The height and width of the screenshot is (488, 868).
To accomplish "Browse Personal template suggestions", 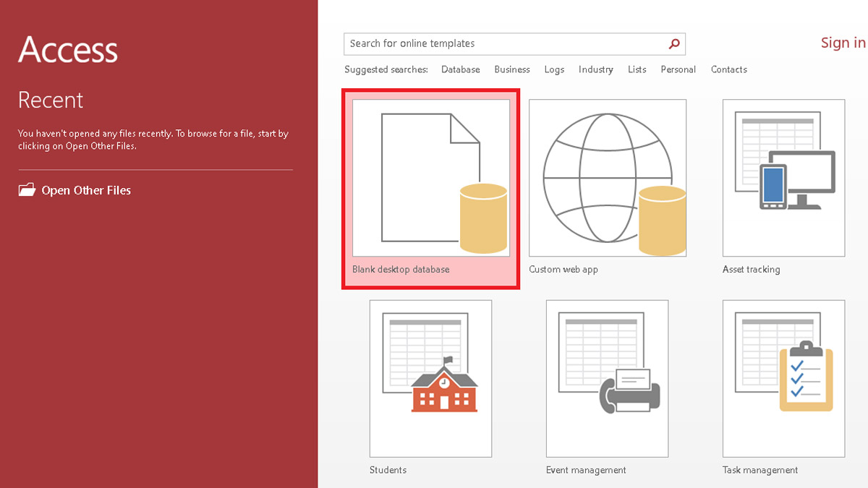I will pyautogui.click(x=678, y=69).
